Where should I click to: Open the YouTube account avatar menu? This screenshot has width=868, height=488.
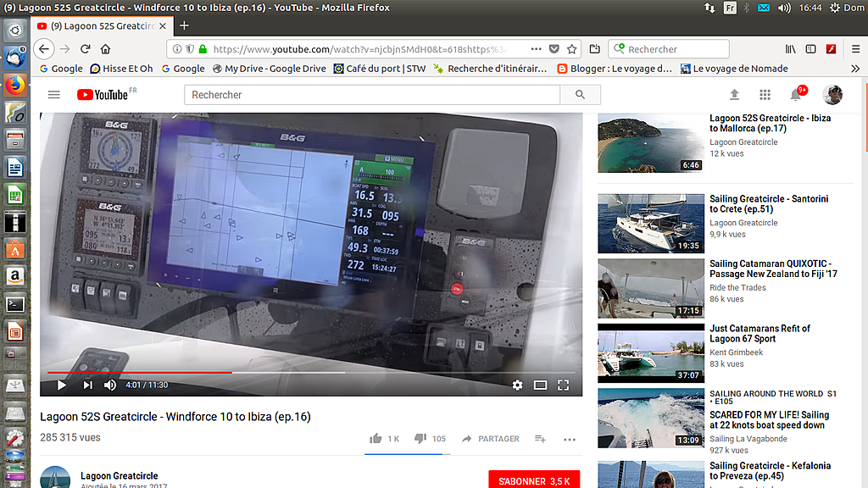(x=832, y=95)
